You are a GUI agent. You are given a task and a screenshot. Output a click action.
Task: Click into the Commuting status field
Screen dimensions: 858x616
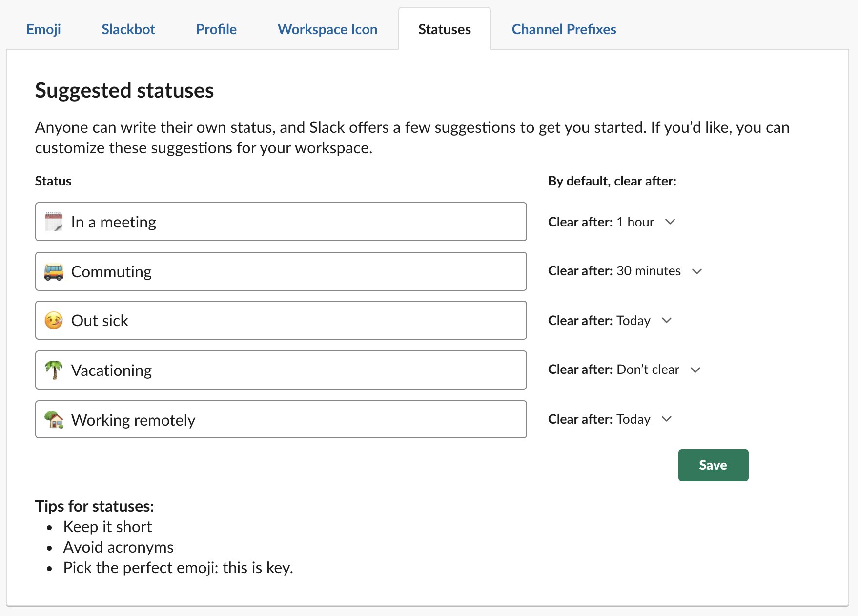pyautogui.click(x=293, y=272)
